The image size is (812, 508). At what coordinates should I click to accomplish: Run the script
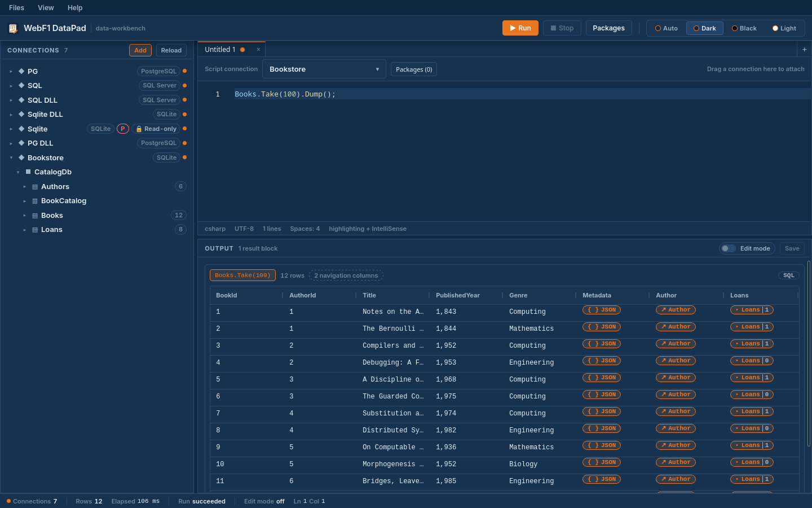click(x=520, y=28)
